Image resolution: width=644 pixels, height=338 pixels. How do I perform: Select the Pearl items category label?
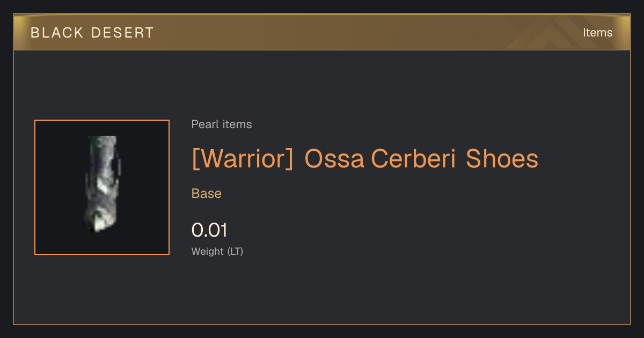tap(222, 124)
